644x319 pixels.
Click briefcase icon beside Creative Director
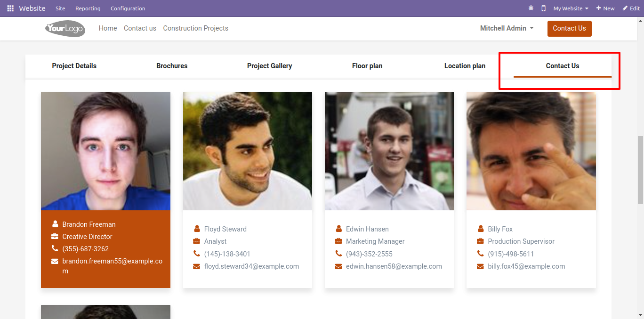(55, 236)
